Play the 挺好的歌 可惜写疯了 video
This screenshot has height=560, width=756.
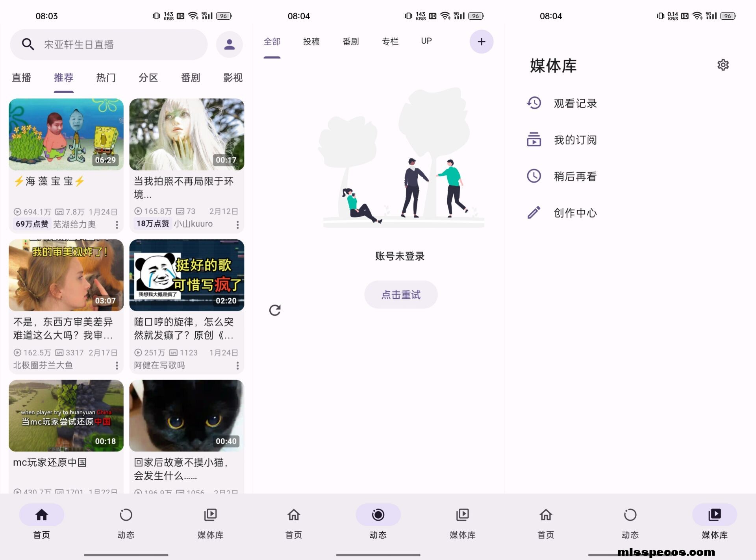(187, 275)
